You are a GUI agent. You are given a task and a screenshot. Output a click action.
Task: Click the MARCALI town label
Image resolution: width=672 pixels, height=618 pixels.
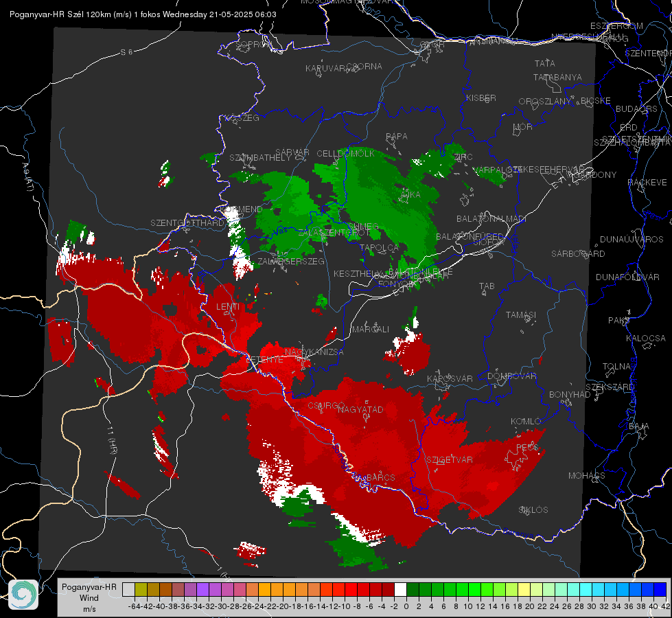[x=371, y=329]
